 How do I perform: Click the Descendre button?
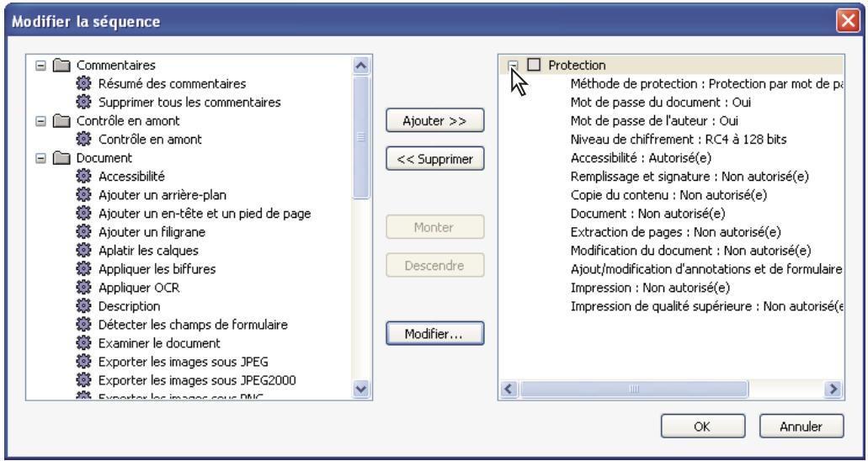tap(435, 265)
